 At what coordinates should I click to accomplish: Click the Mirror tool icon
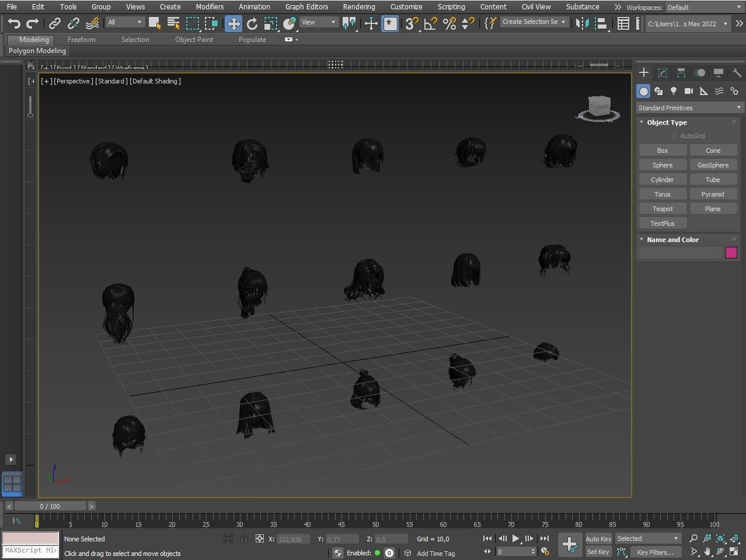582,23
